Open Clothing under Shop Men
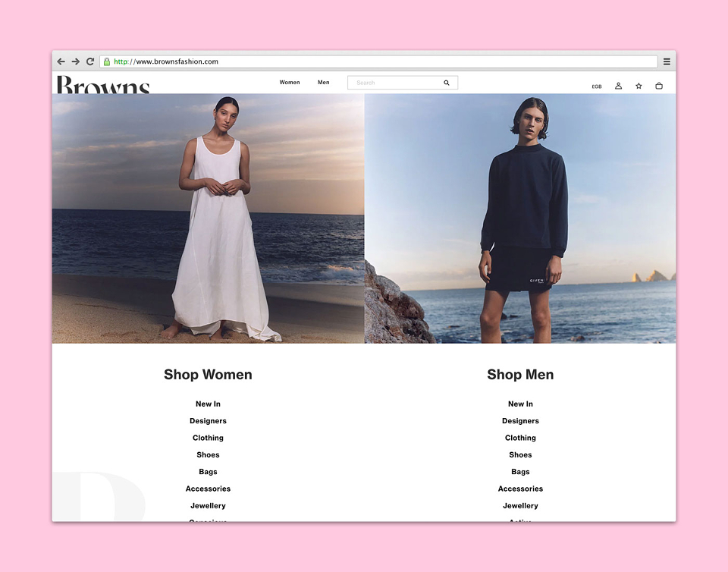This screenshot has width=728, height=572. 520,438
